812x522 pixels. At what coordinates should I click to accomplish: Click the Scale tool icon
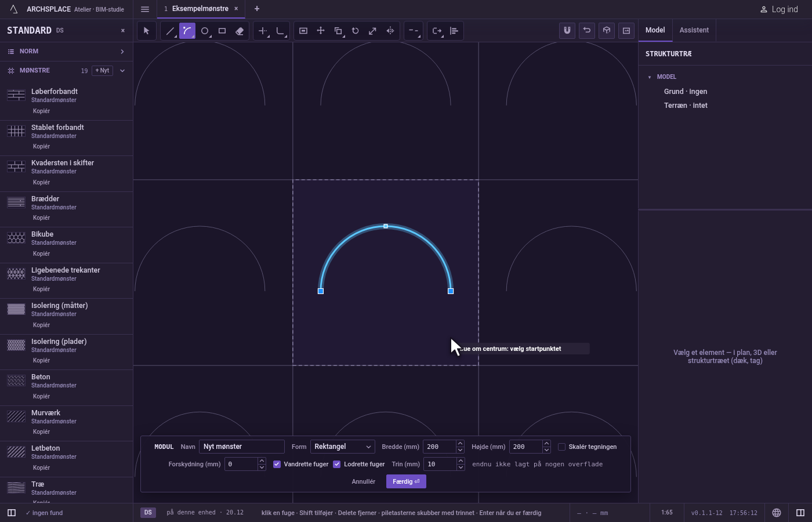(x=373, y=31)
